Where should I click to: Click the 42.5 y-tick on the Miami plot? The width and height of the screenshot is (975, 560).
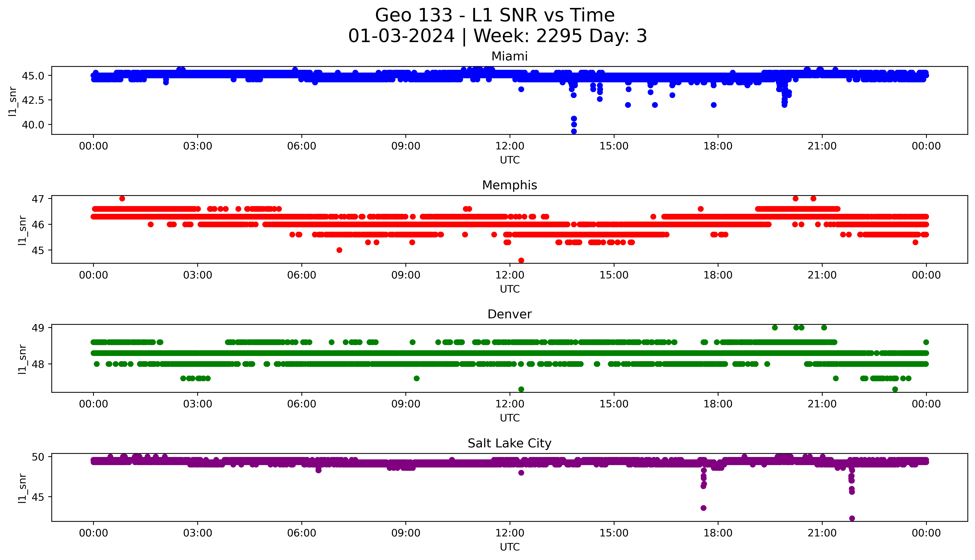pos(33,100)
